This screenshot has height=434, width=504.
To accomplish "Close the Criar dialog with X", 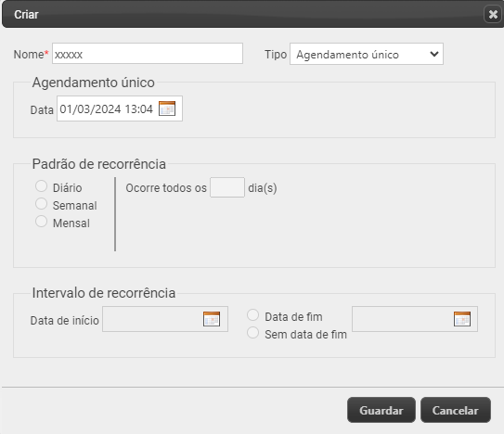I will point(493,15).
